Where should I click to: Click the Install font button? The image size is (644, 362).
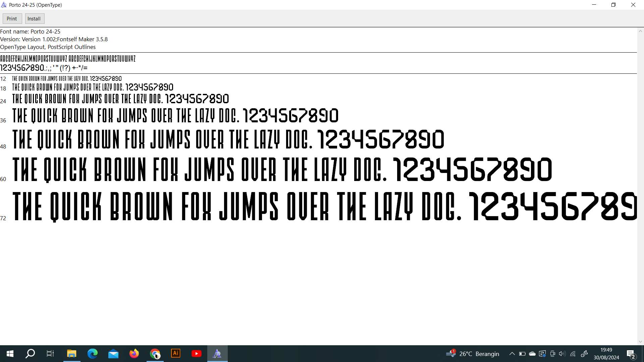(x=34, y=19)
